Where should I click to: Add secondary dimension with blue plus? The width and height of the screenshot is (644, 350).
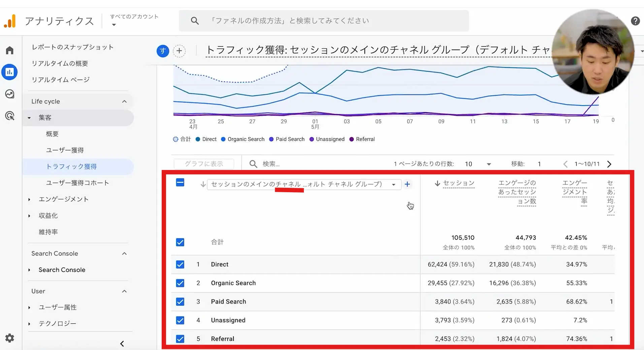(x=407, y=184)
